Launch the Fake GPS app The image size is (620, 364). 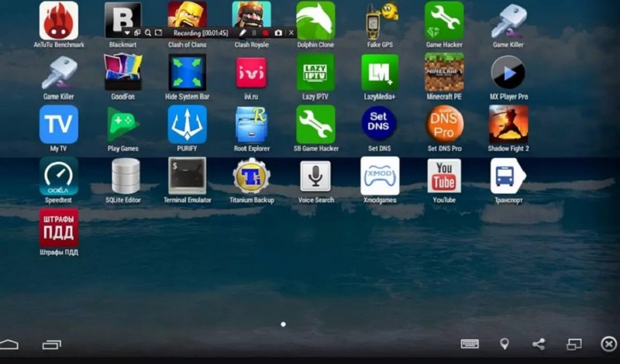[x=380, y=21]
